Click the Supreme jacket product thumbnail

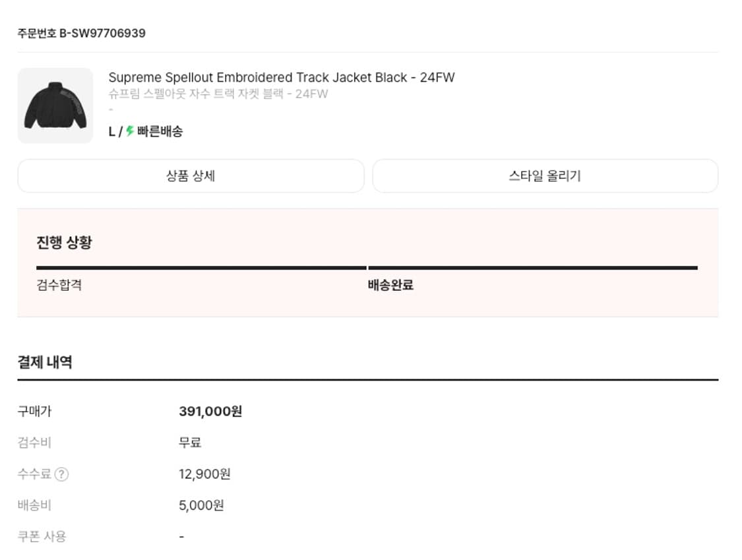tap(55, 105)
